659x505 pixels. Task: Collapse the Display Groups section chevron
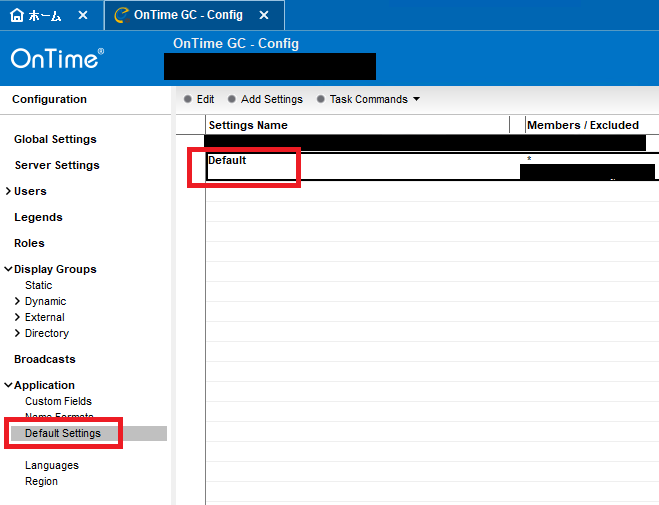point(8,269)
